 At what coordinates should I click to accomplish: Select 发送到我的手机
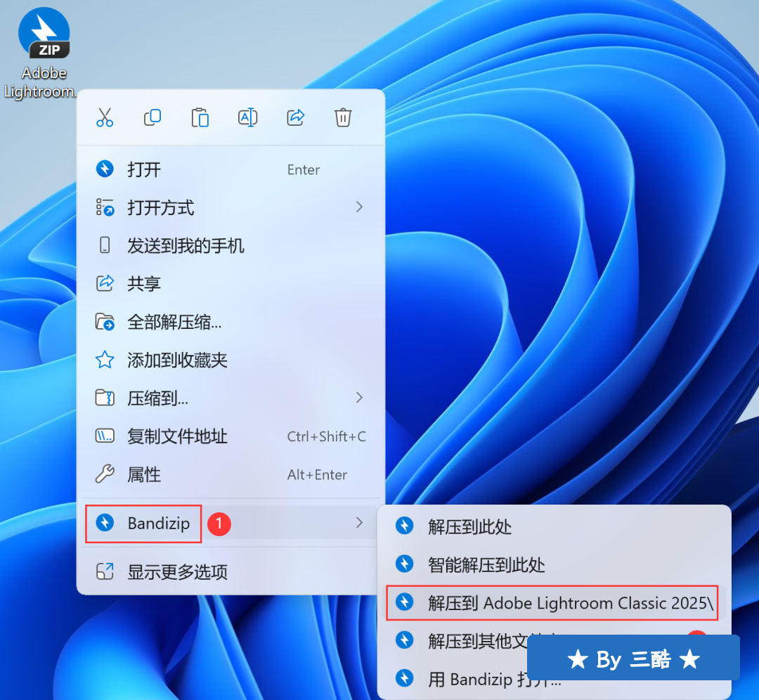pos(231,245)
